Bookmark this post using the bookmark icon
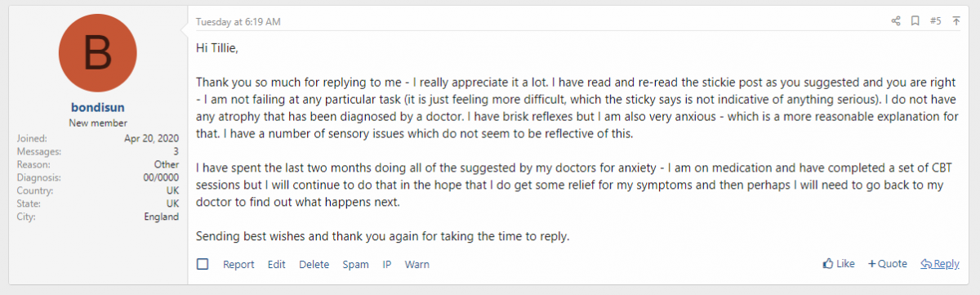This screenshot has height=295, width=980. pos(915,20)
